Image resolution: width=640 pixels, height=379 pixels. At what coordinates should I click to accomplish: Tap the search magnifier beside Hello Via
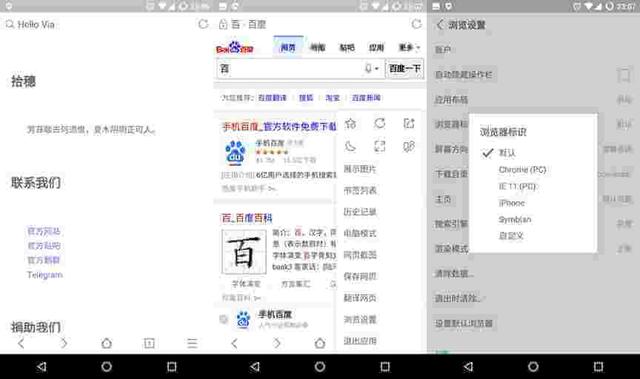pos(10,24)
